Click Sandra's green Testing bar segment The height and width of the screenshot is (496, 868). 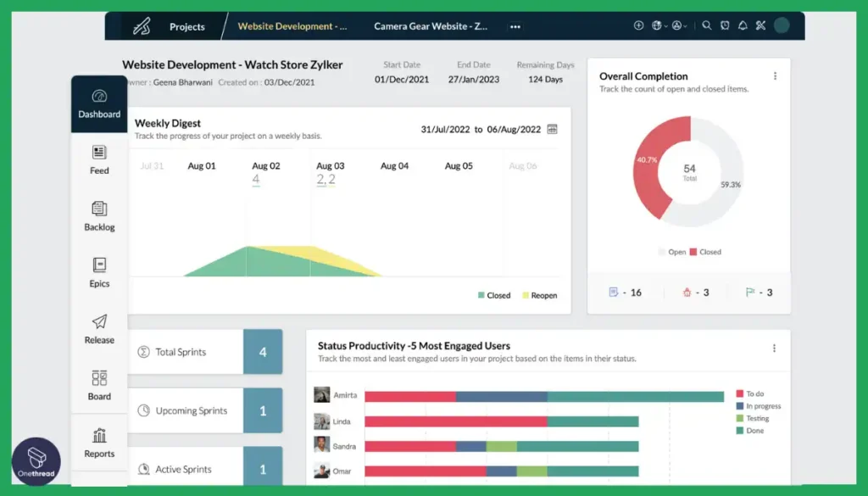click(502, 446)
